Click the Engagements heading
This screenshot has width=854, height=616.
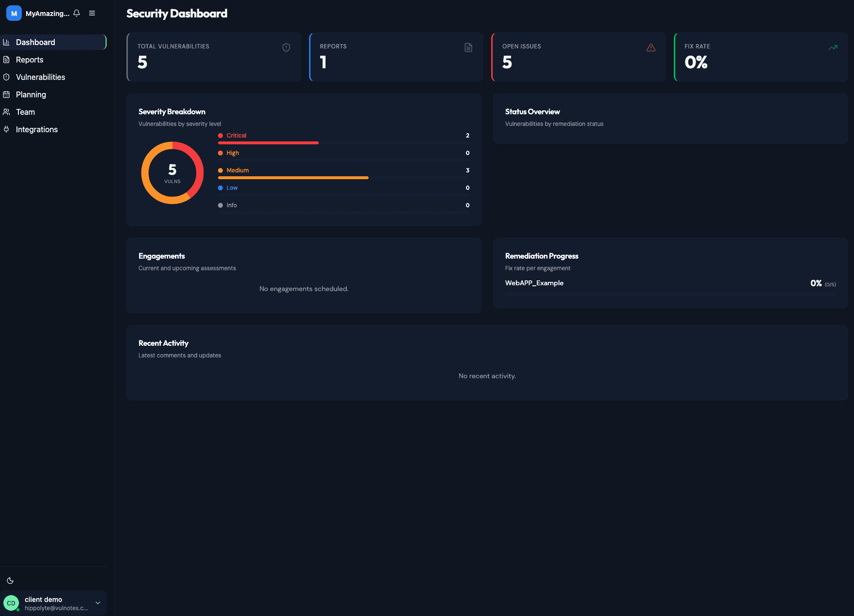pos(162,256)
